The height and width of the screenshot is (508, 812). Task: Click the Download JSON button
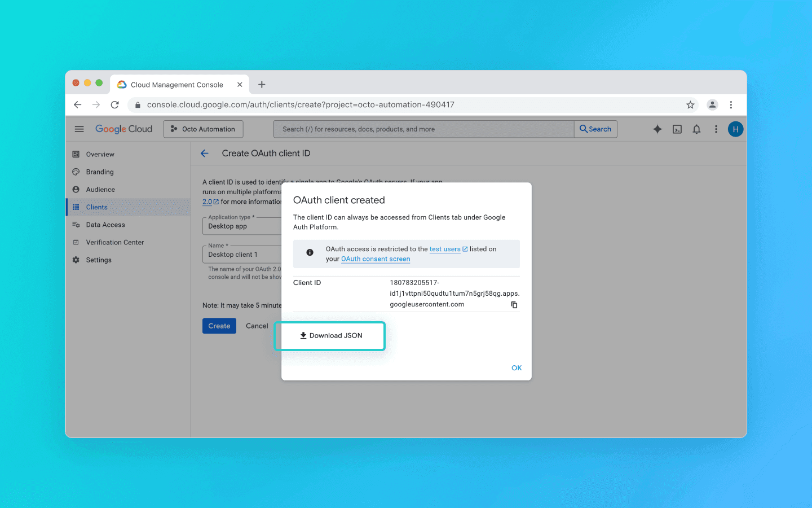(x=330, y=336)
